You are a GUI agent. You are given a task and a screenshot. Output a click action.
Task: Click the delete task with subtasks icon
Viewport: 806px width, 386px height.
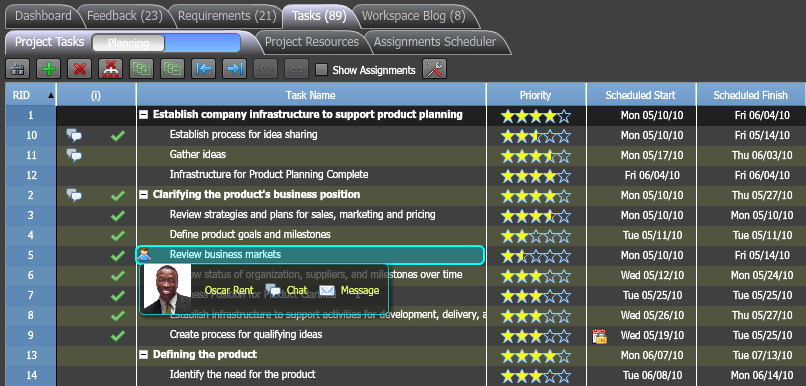point(110,69)
